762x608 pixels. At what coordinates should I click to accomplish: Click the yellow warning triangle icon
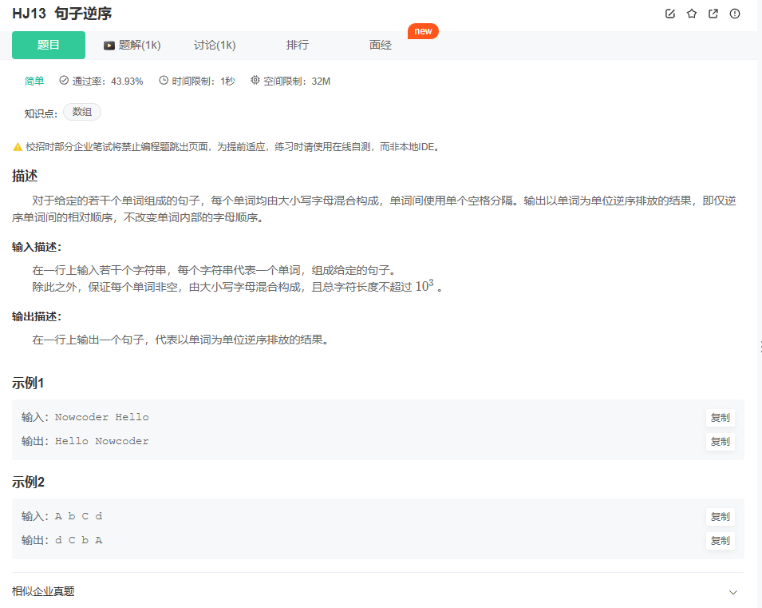17,147
